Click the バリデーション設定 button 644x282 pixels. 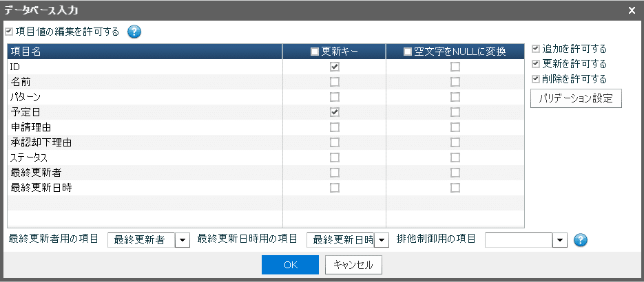pos(576,98)
